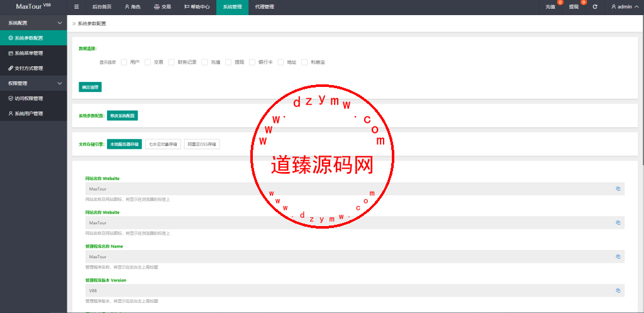Click the 管理程序名称 Name input field

[355, 257]
